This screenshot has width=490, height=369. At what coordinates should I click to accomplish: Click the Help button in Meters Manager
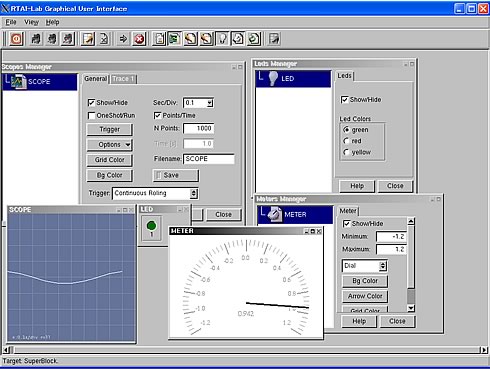[359, 321]
